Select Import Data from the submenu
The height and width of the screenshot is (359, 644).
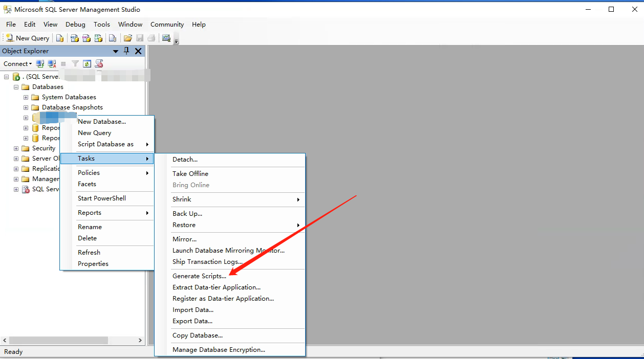193,309
